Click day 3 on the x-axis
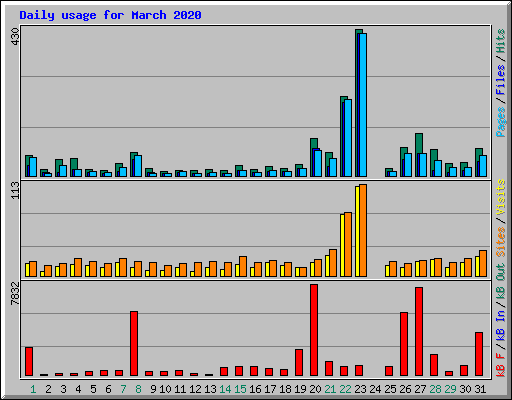The image size is (512, 400). coord(63,389)
